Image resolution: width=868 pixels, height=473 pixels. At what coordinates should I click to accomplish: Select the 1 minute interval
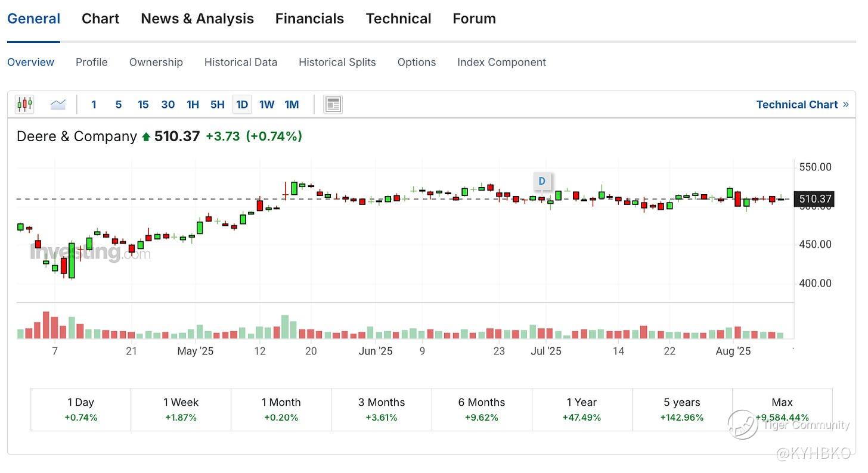(94, 104)
